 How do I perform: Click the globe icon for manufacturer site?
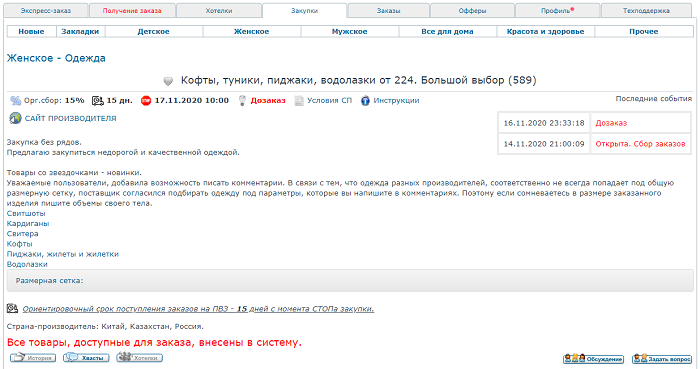(x=15, y=118)
